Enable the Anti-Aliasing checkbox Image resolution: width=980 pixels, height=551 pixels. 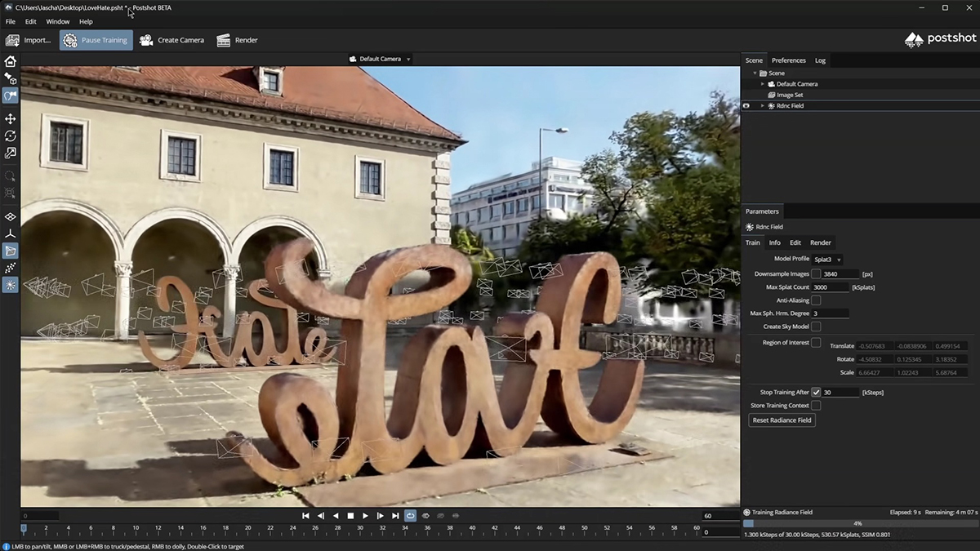point(816,300)
